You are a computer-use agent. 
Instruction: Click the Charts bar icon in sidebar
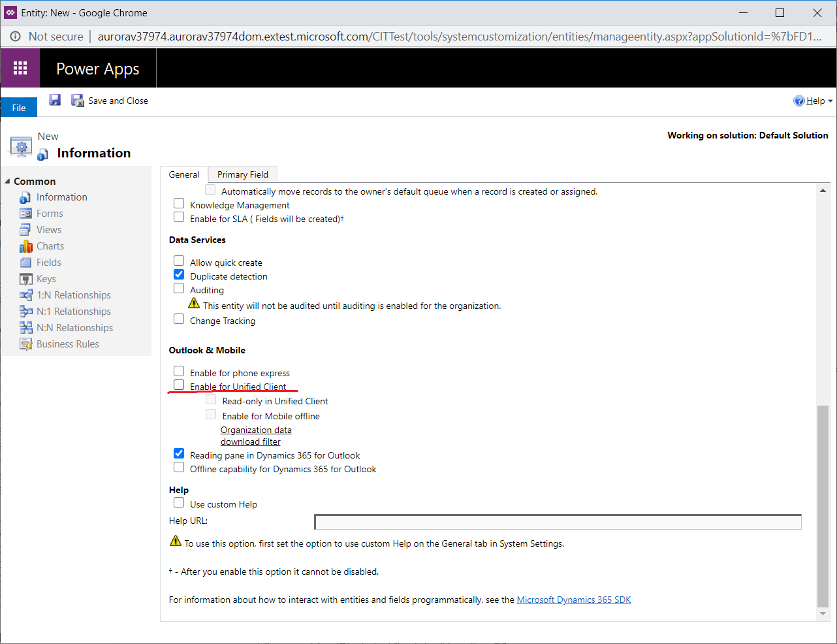pos(25,246)
